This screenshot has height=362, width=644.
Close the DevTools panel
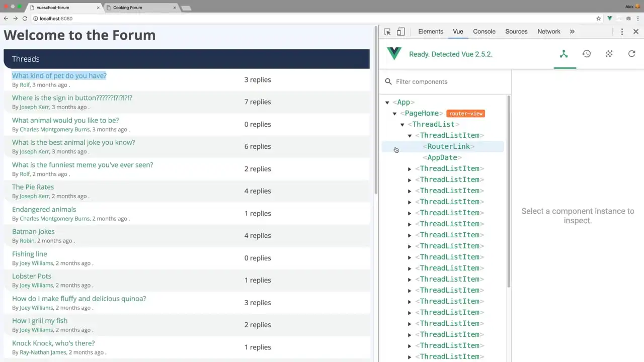coord(636,32)
